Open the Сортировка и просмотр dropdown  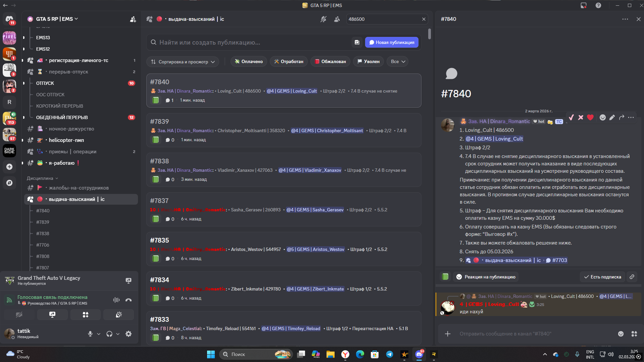pos(183,62)
